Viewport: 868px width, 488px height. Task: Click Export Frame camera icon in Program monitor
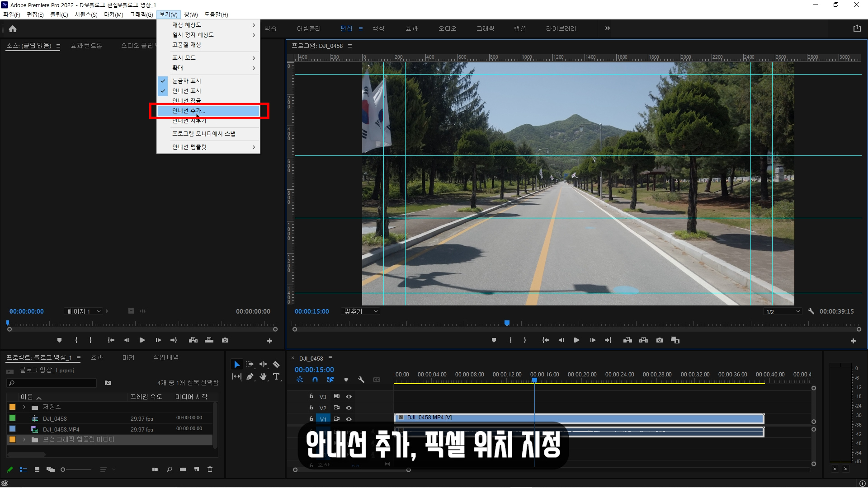click(x=660, y=340)
